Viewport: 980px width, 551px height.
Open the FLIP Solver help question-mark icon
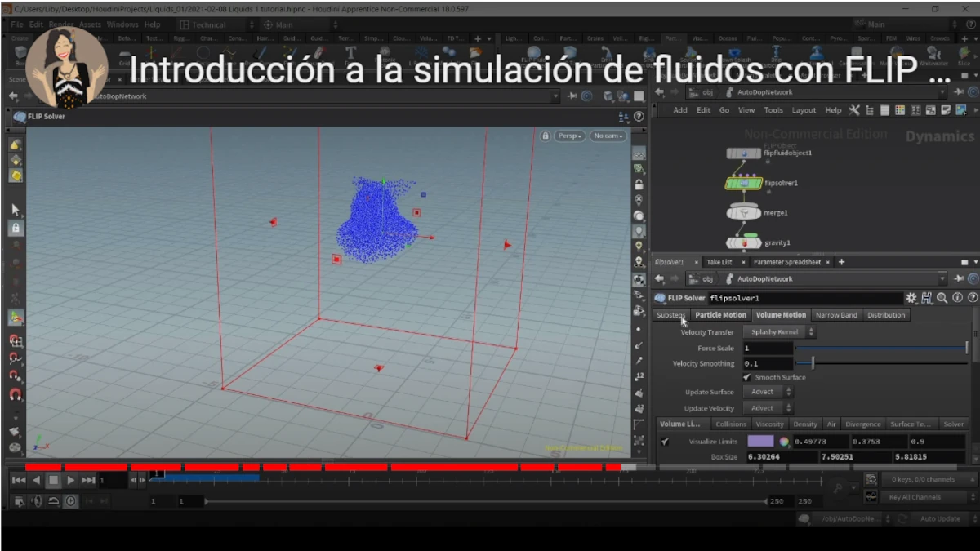coord(973,298)
